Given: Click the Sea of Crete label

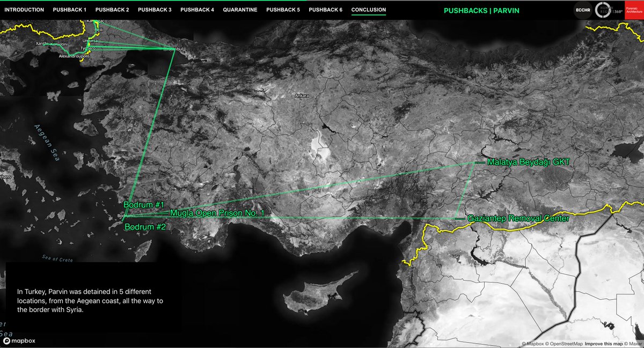Looking at the screenshot, I should [x=57, y=259].
